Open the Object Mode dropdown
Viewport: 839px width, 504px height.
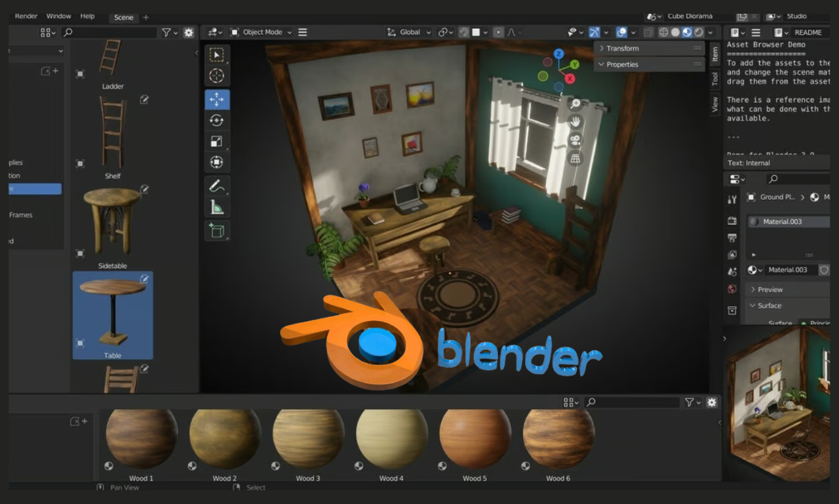(x=261, y=32)
